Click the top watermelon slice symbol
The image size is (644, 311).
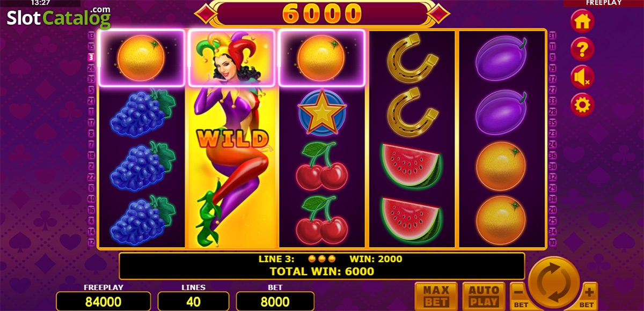coord(412,165)
